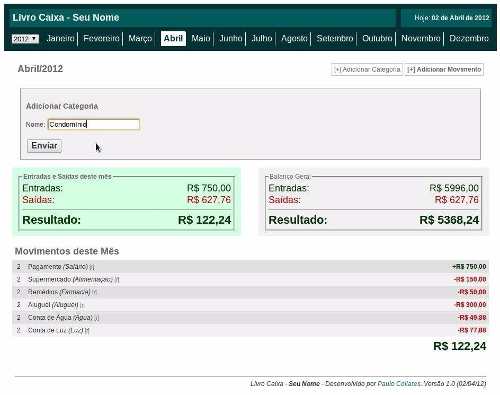This screenshot has width=500, height=395.
Task: Switch to the Fevereiro month tab
Action: click(x=101, y=38)
